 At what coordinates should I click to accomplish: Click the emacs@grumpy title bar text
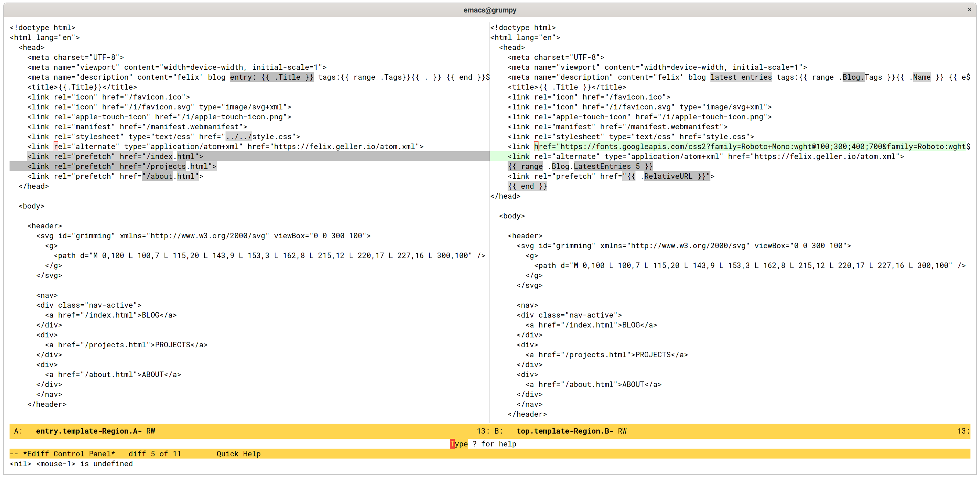click(490, 10)
